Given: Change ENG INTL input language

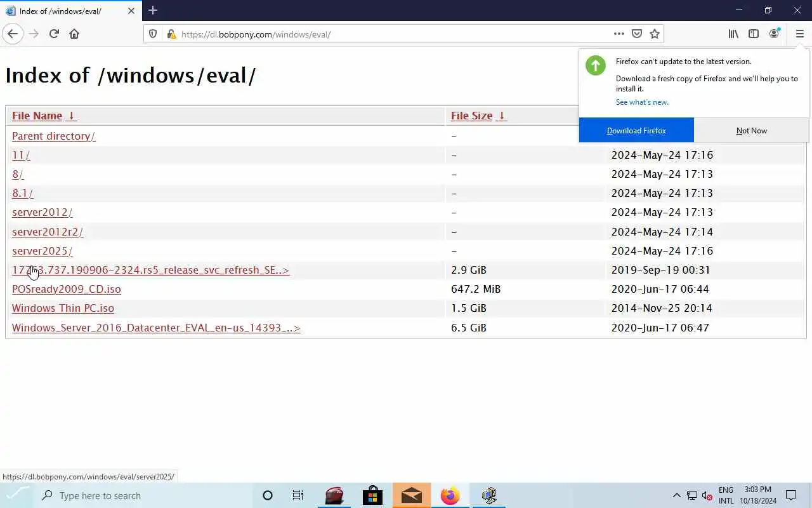Looking at the screenshot, I should tap(726, 495).
